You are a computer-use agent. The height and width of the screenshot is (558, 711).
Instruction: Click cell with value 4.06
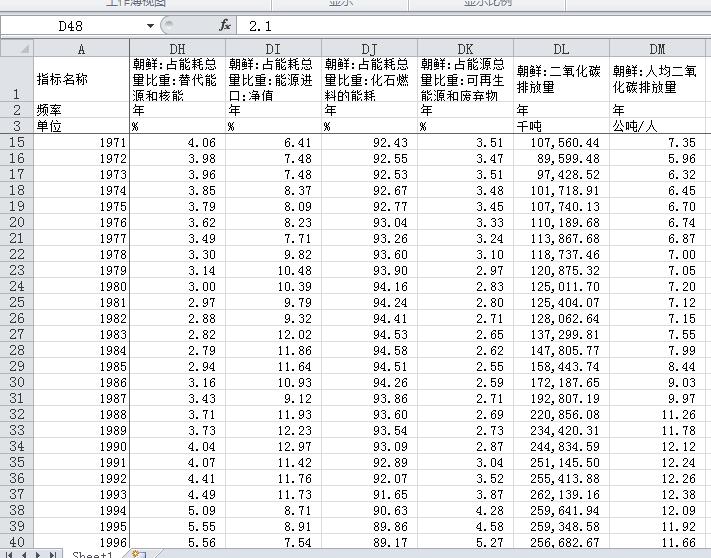[177, 142]
